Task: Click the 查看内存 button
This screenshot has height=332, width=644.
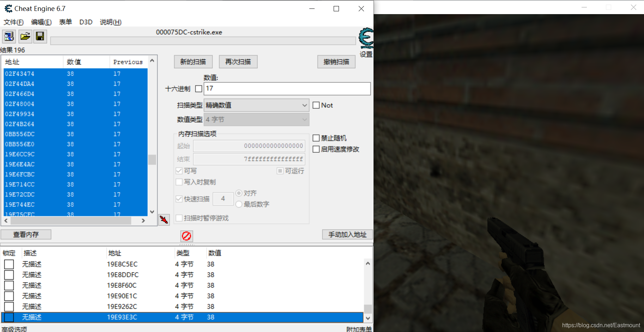Action: [x=26, y=235]
